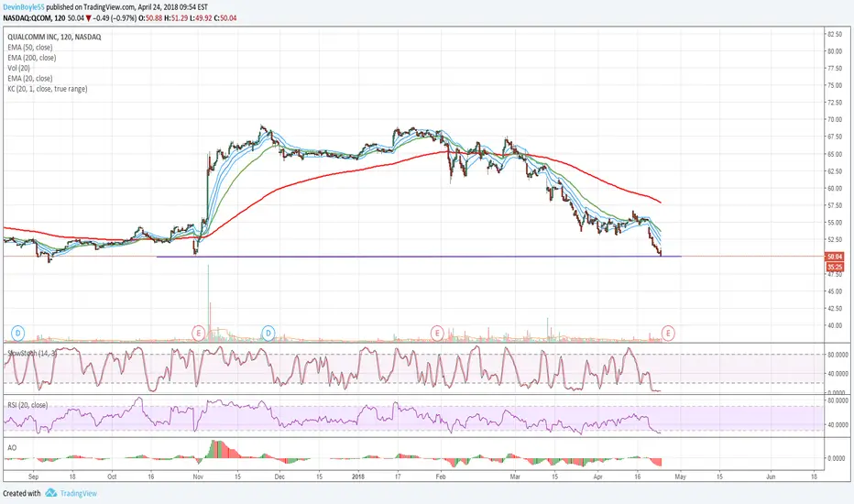This screenshot has height=504, width=854.
Task: Click the Dec label on time axis
Action: 279,477
